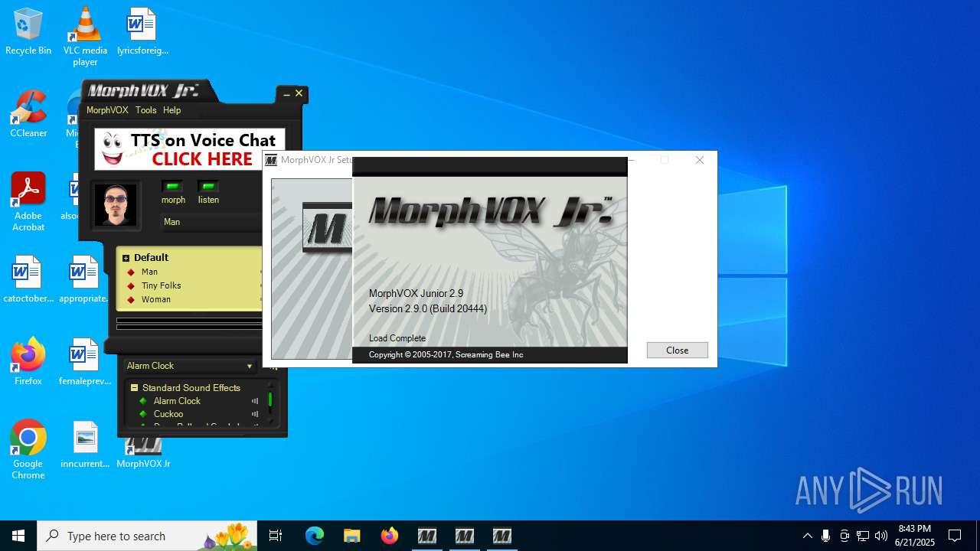
Task: Open the Alarm Clock sound effects dropdown
Action: click(x=190, y=366)
